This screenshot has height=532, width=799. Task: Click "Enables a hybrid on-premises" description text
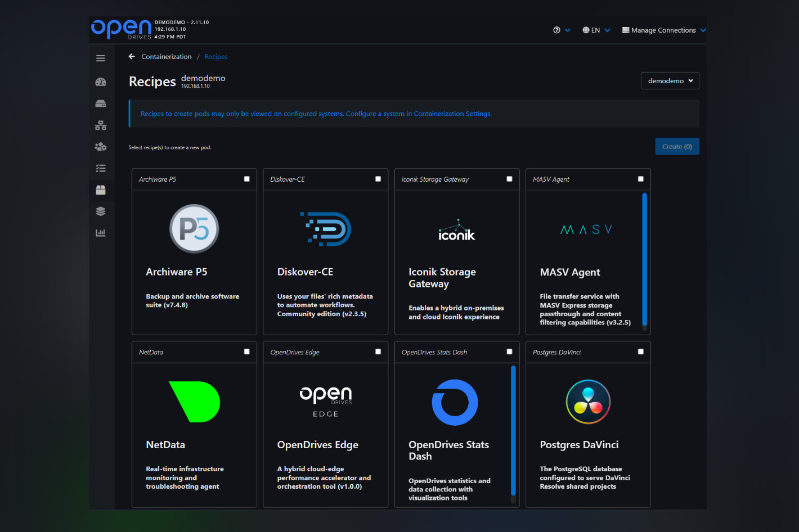pos(456,312)
